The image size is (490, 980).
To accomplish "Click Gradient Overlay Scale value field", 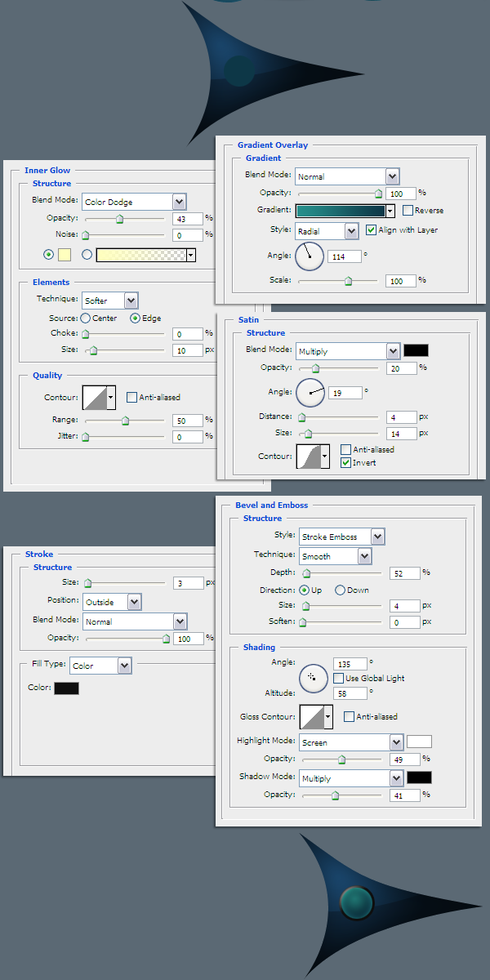I will coord(401,281).
